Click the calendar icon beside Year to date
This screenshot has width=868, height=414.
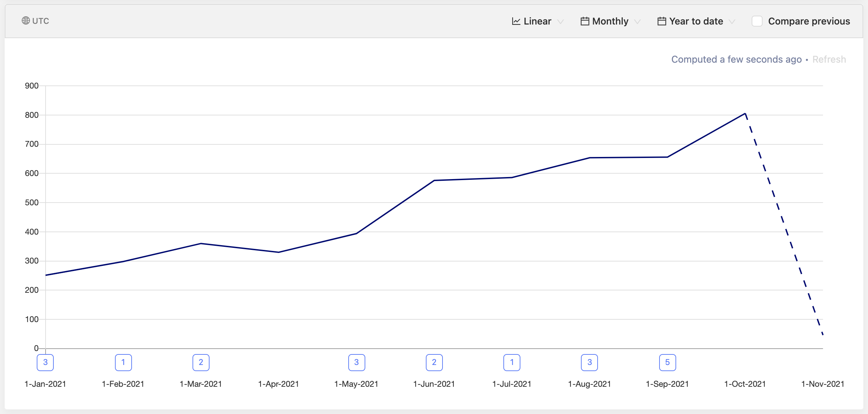pos(662,21)
